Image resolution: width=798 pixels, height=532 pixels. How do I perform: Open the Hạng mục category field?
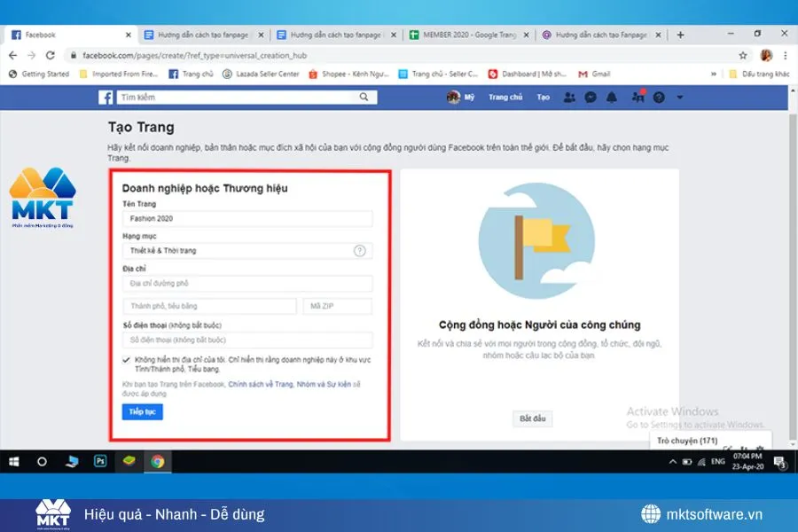point(239,251)
